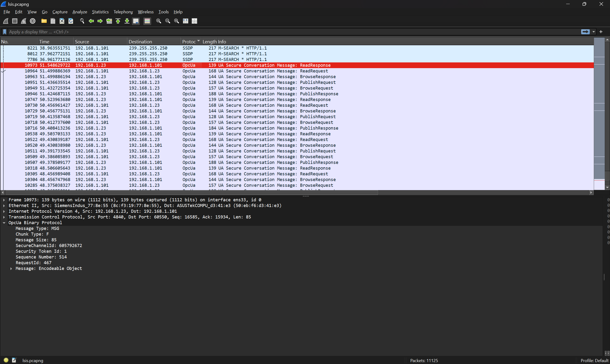Collapse the OpcUa Binary Protocol section

pyautogui.click(x=4, y=223)
